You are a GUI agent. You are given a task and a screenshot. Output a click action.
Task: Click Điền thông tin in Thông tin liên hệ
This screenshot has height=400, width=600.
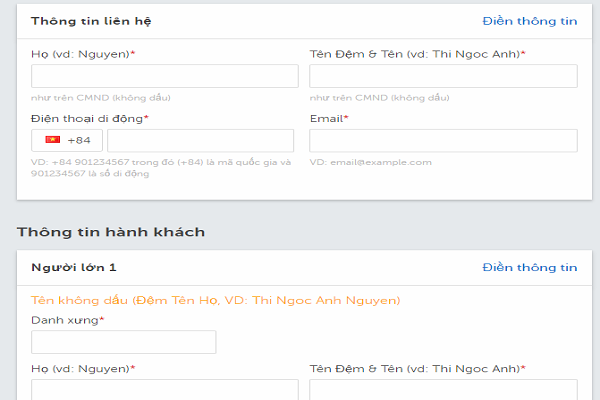[x=529, y=20]
